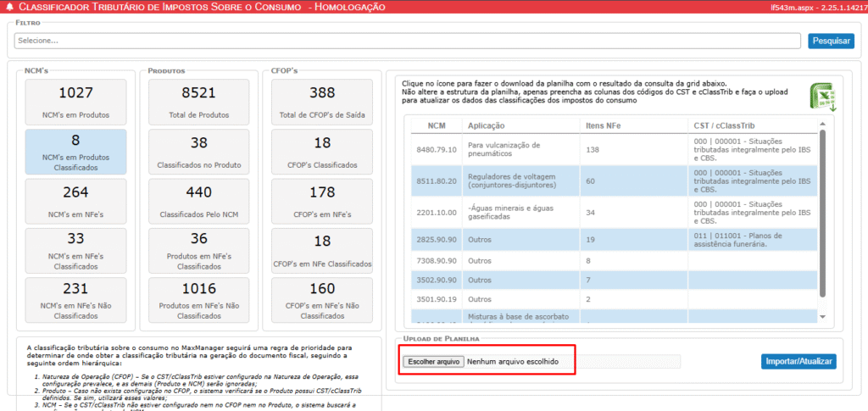Image resolution: width=868 pixels, height=411 pixels.
Task: Select the Classificados Pelo NCM card
Action: 199,200
